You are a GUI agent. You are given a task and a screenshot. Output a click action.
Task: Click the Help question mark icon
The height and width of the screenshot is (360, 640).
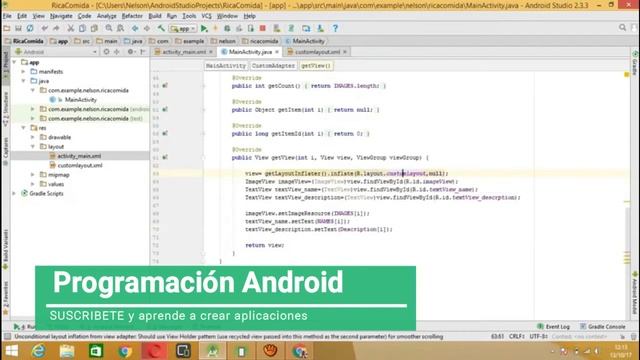335,28
